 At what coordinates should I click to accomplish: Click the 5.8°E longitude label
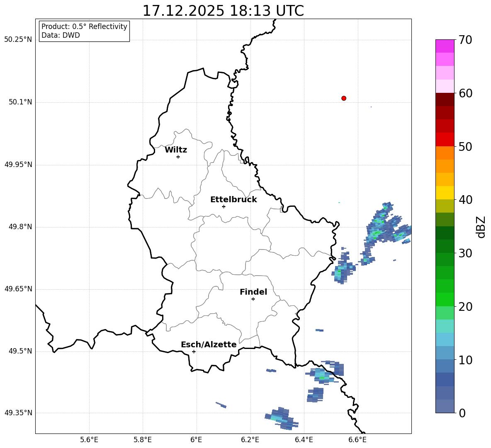click(x=143, y=440)
